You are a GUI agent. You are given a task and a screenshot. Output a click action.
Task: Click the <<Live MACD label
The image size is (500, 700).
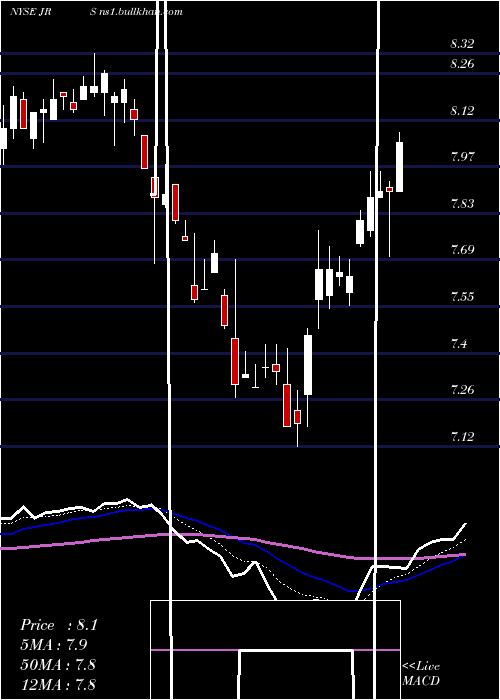[x=421, y=674]
